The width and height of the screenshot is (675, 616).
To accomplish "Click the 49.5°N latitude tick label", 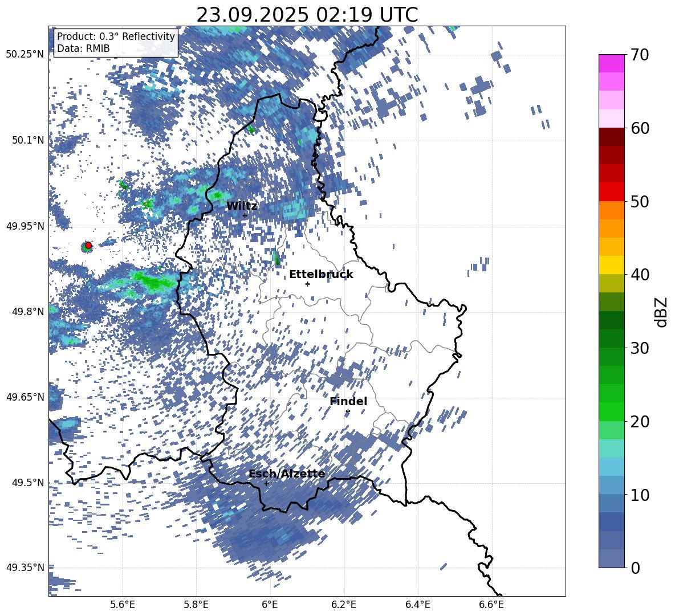I will tap(27, 482).
